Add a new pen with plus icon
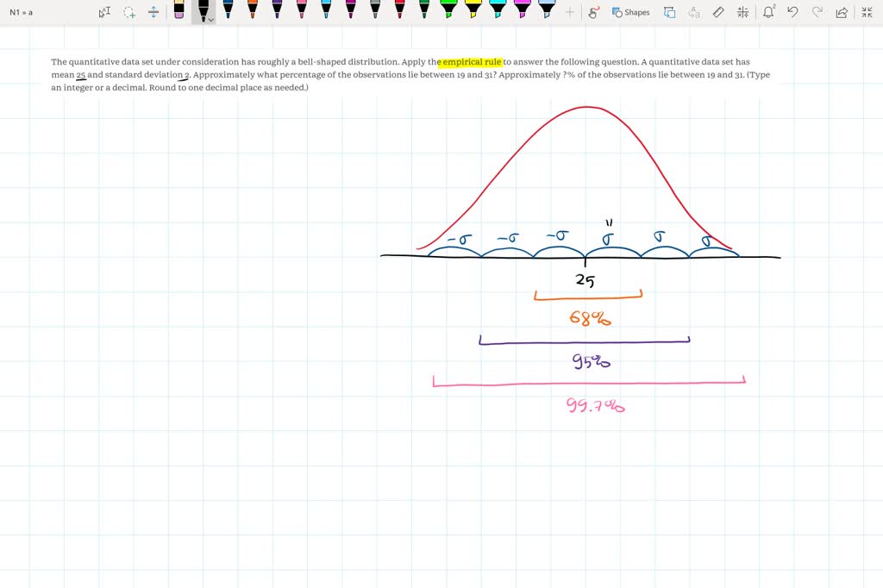The height and width of the screenshot is (588, 883). pyautogui.click(x=570, y=12)
